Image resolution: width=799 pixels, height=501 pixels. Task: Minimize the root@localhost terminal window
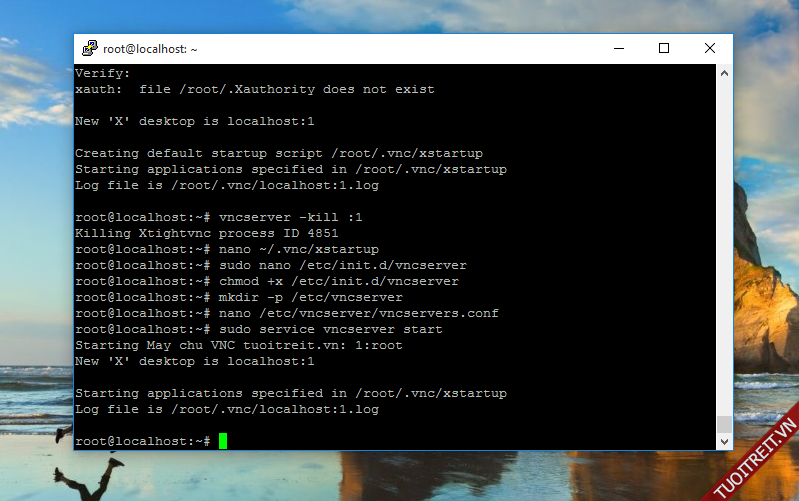point(618,48)
